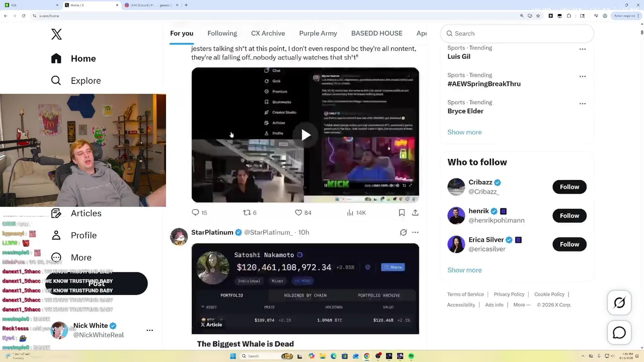Open Spotify from the taskbar
This screenshot has width=644, height=362.
(x=411, y=356)
